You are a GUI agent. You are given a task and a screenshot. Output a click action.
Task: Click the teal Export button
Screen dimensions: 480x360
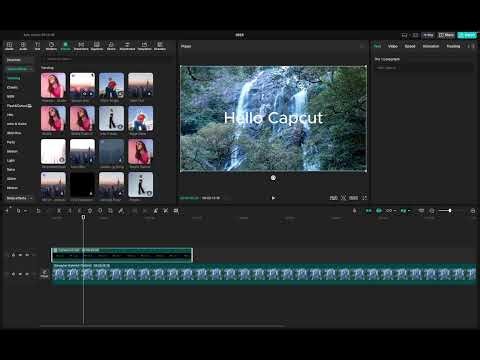pyautogui.click(x=467, y=35)
